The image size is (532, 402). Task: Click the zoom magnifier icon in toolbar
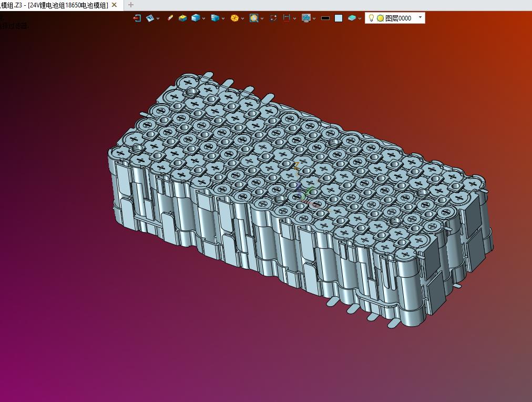(x=254, y=18)
